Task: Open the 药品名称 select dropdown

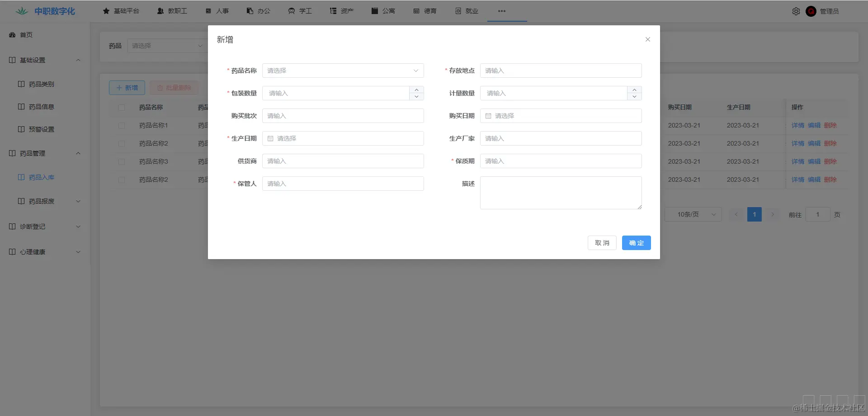Action: 343,71
